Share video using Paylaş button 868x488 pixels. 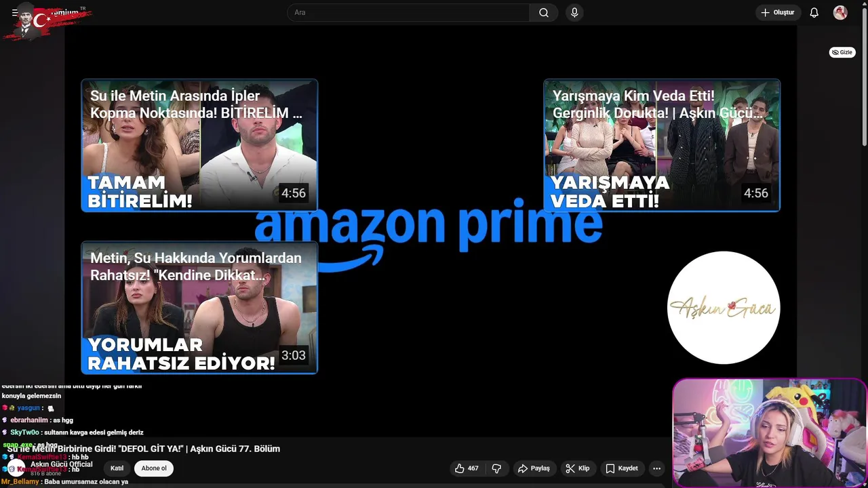coord(534,468)
